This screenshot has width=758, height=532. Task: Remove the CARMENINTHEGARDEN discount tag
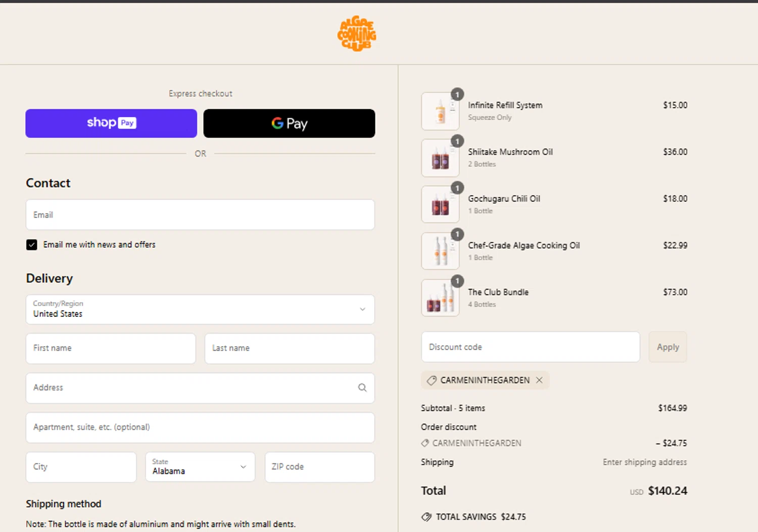pos(539,380)
